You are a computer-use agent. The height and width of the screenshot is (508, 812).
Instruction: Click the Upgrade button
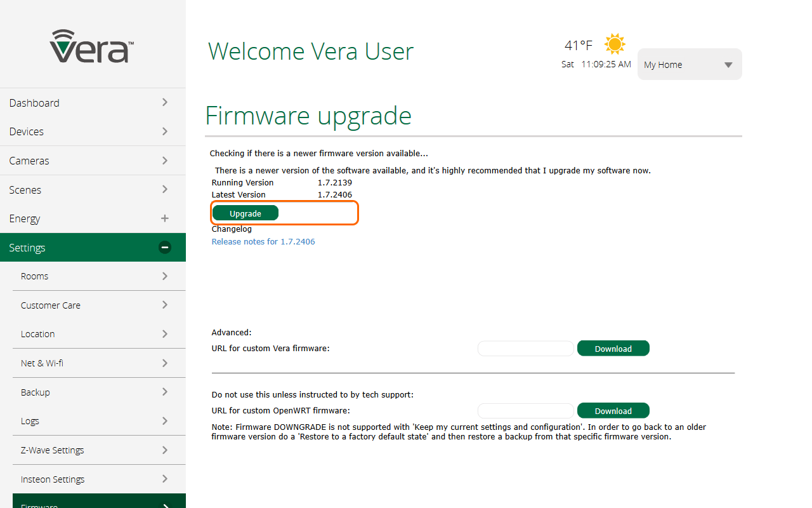pyautogui.click(x=246, y=213)
